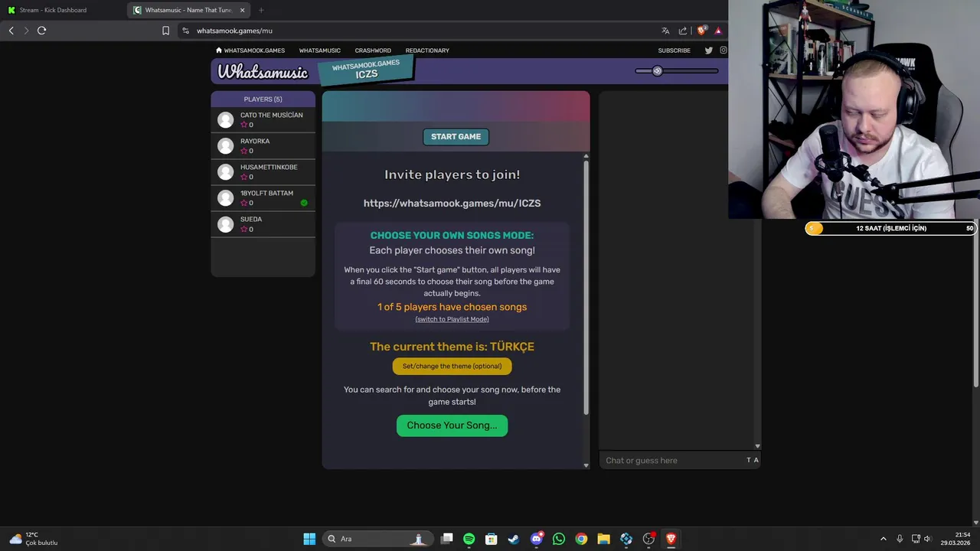Open the weather widget on the taskbar
Image resolution: width=980 pixels, height=551 pixels.
[33, 539]
